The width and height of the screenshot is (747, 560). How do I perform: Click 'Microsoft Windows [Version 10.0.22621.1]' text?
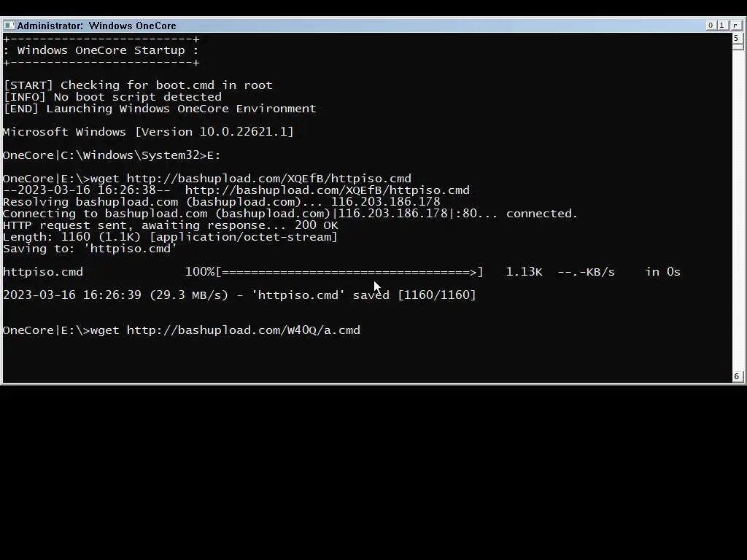pyautogui.click(x=148, y=132)
